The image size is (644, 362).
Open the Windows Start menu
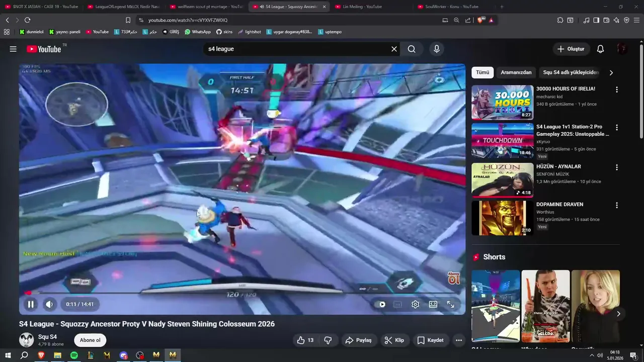[x=8, y=355]
